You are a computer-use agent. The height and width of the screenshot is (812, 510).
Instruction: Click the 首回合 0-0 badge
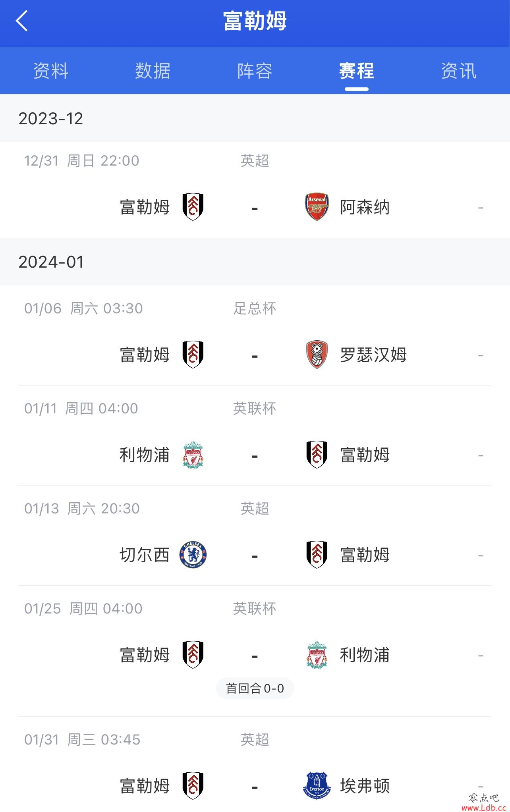(255, 689)
